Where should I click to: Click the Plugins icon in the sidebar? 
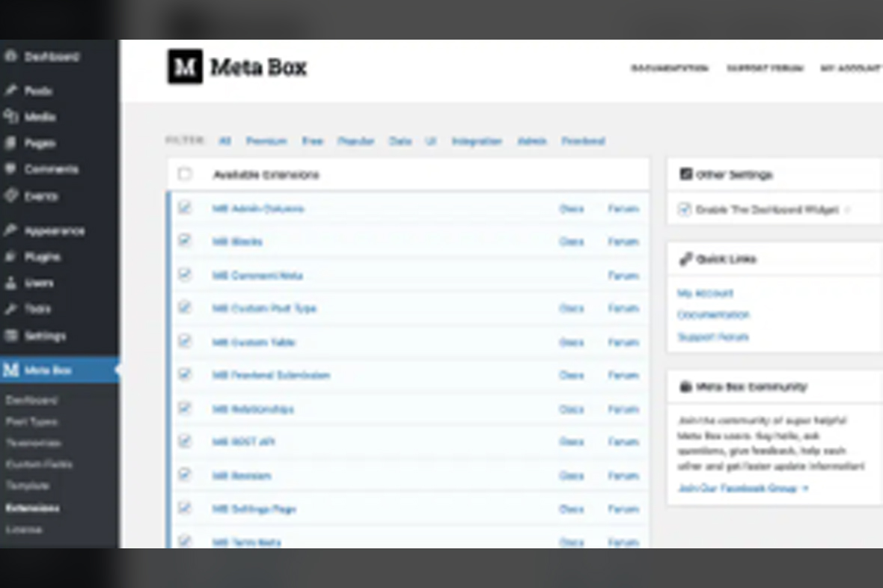pos(10,257)
